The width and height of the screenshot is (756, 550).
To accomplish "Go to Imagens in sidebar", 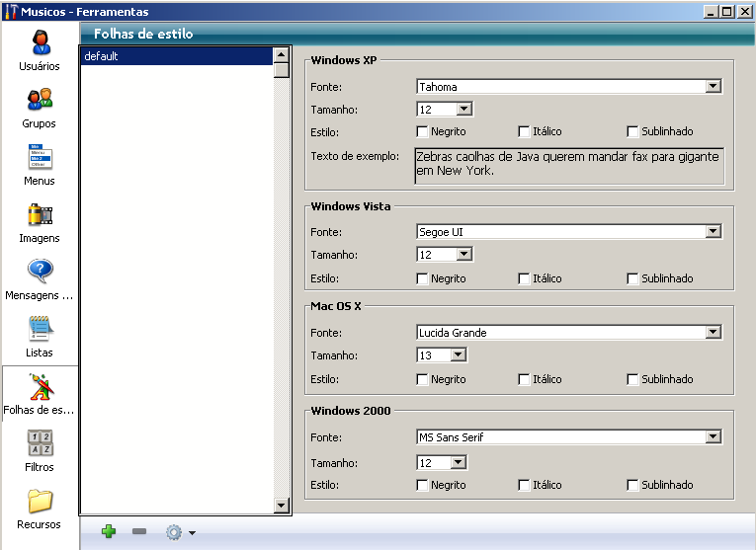I will [x=40, y=215].
